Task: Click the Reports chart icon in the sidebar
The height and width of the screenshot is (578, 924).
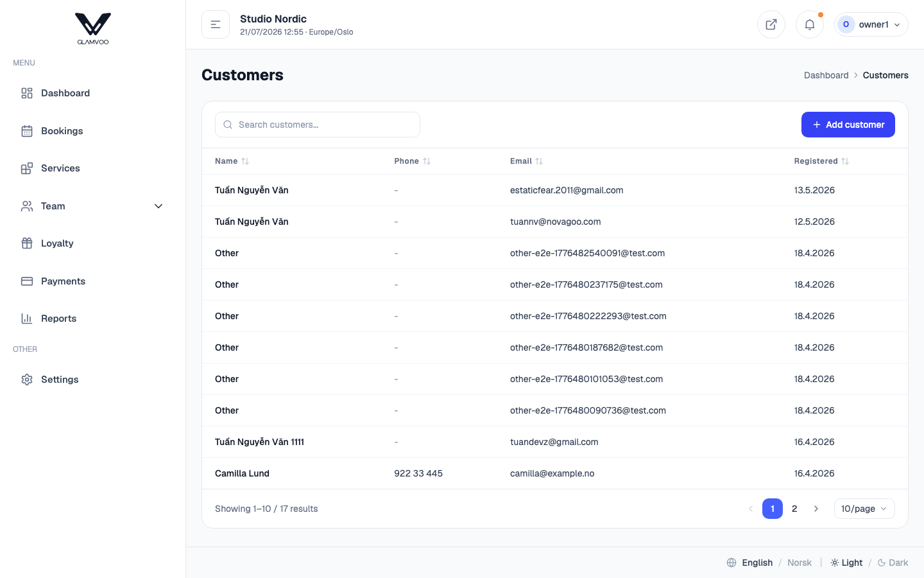Action: (27, 319)
